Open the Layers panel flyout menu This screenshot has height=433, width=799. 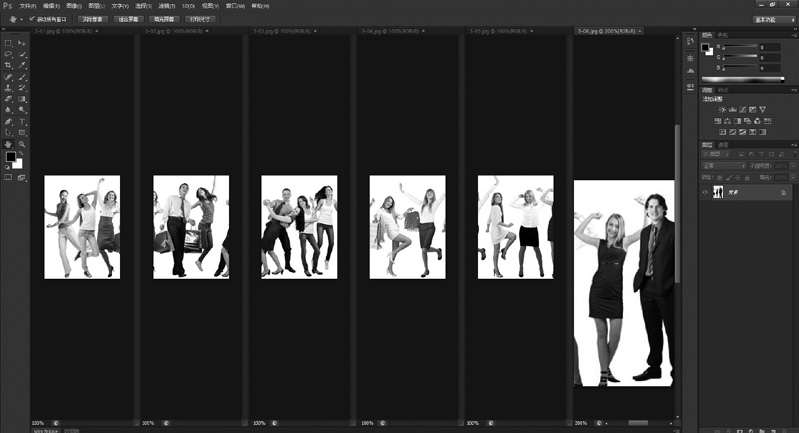pyautogui.click(x=794, y=145)
